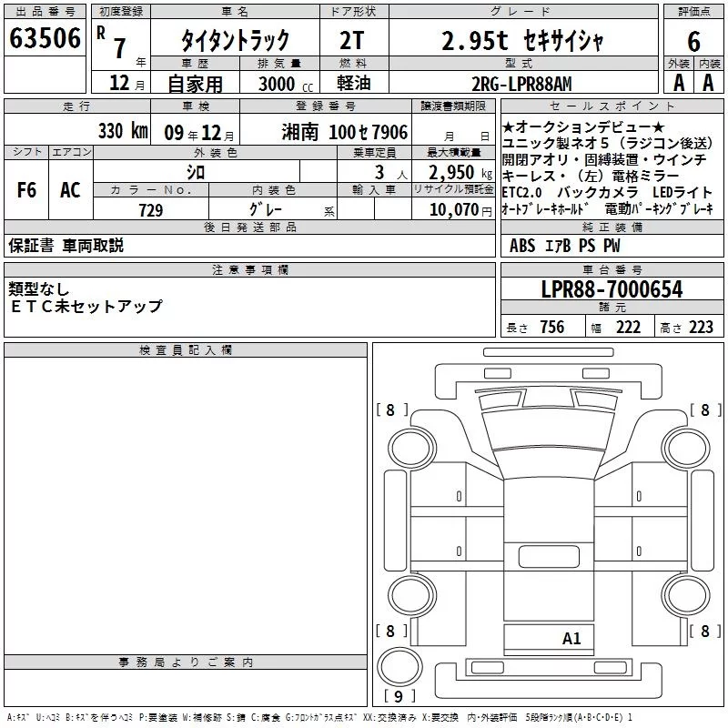This screenshot has width=728, height=728.
Task: Select the color number 729
Action: pyautogui.click(x=151, y=210)
